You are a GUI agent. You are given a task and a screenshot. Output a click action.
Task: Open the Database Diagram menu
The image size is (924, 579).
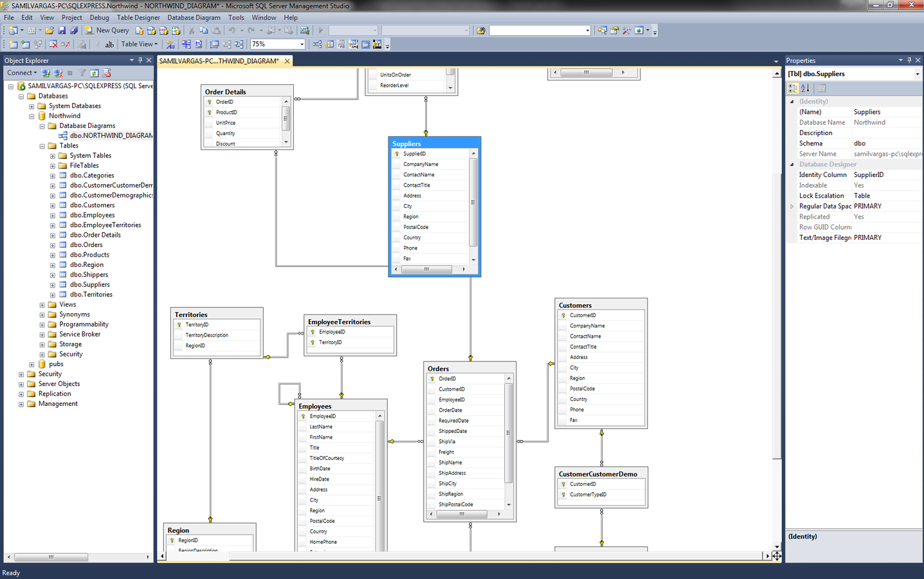click(194, 17)
